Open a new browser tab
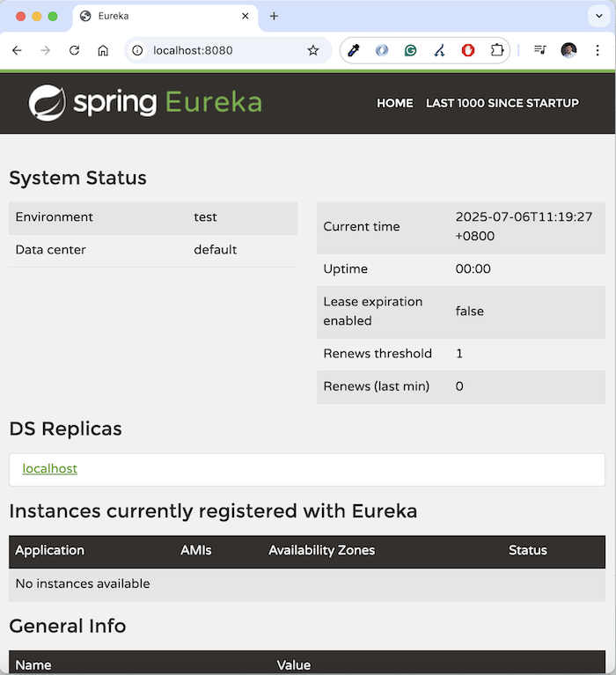This screenshot has width=616, height=675. click(274, 17)
